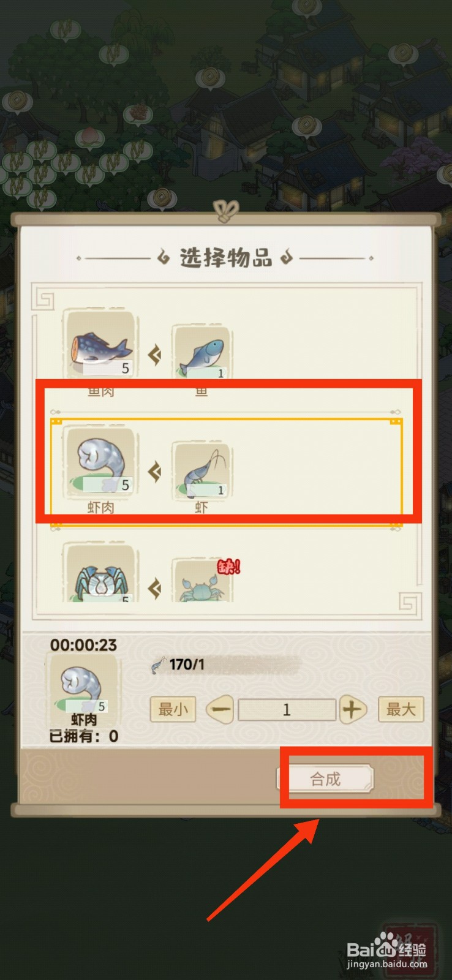Set quantity to minimum with 最小
The width and height of the screenshot is (452, 980).
[x=173, y=709]
